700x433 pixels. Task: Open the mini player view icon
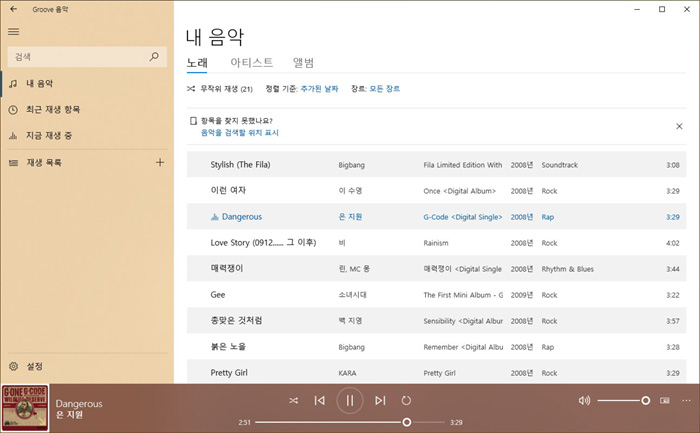pos(665,401)
